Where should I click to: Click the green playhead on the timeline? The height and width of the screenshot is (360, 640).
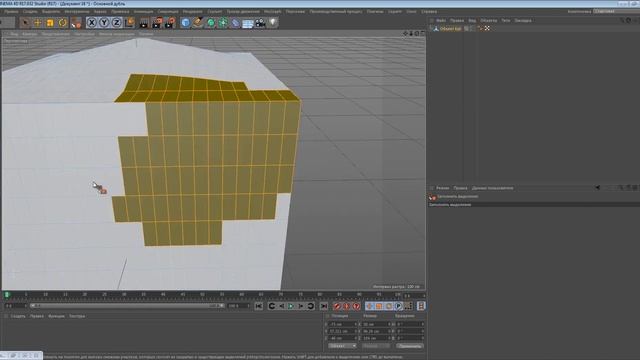pos(7,294)
